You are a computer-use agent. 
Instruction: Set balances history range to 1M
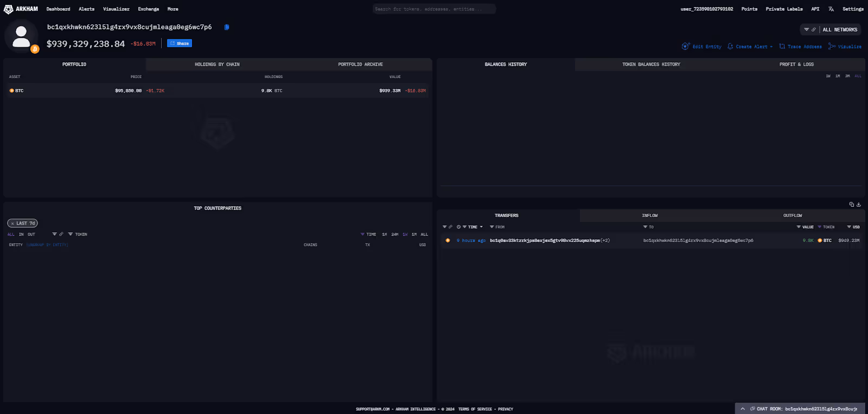838,76
